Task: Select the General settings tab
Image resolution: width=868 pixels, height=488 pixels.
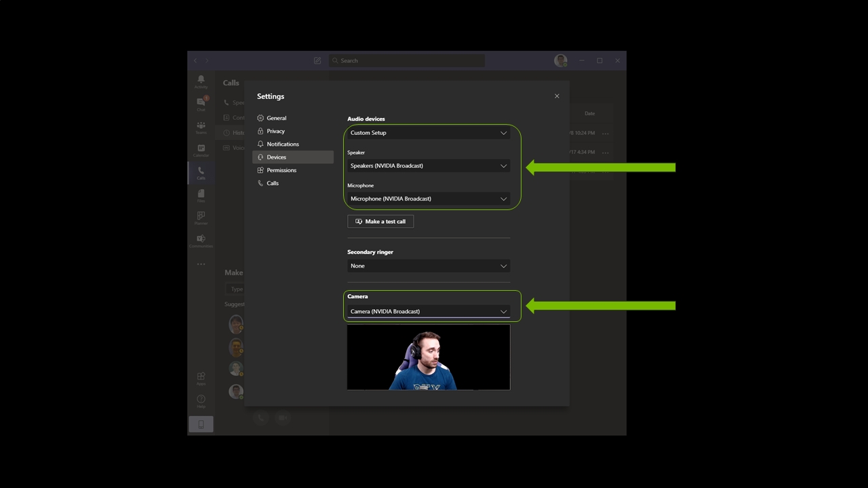Action: tap(276, 118)
